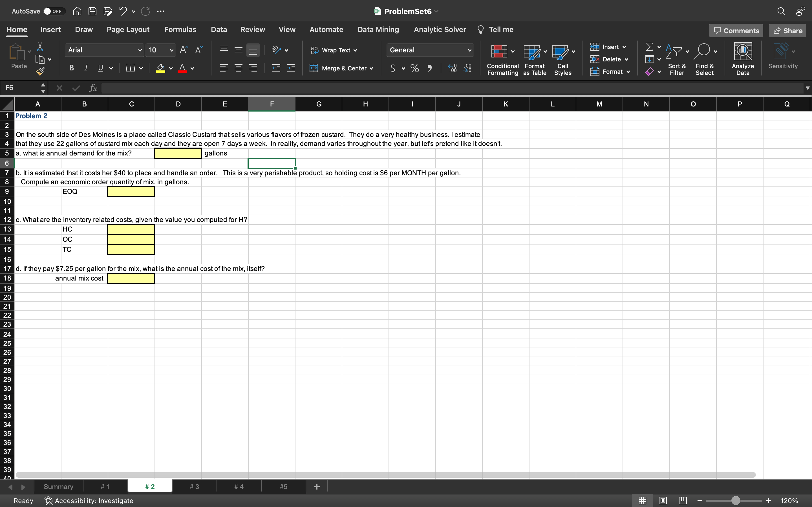Open the #3 sheet tab

point(194,486)
